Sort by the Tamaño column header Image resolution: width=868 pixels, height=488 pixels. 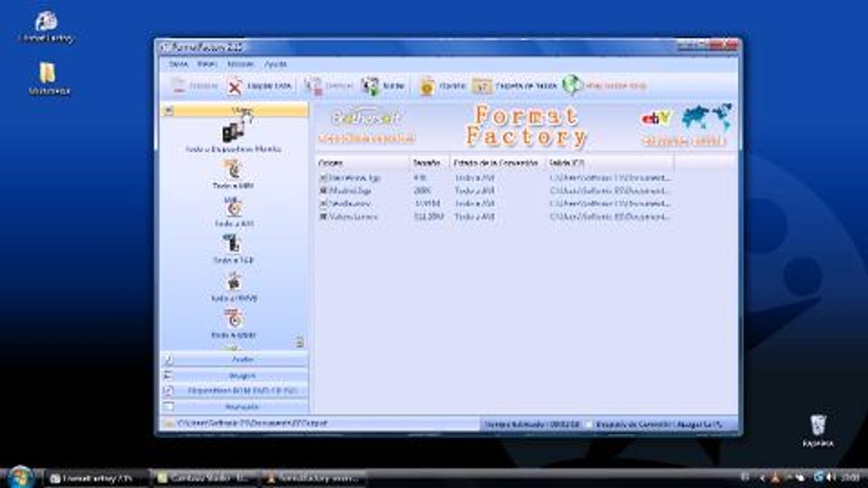click(430, 163)
